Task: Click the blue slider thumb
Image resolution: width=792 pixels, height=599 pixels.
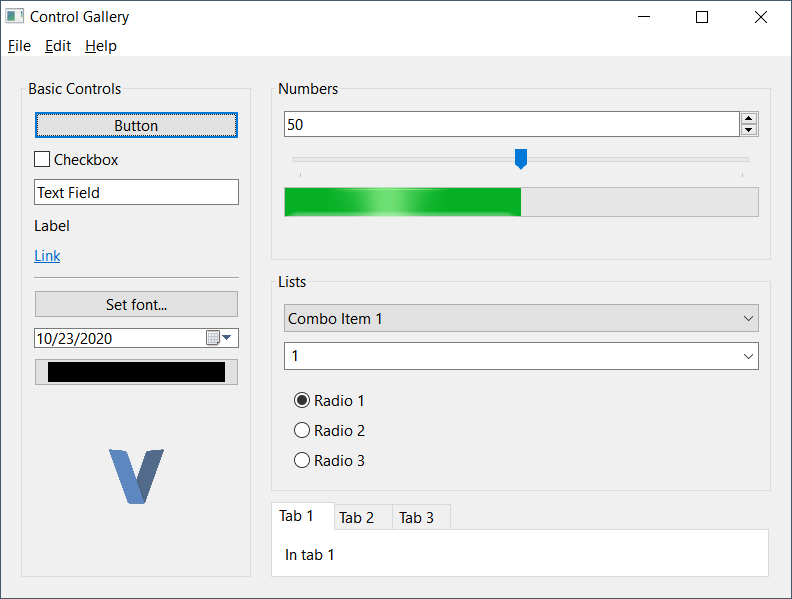Action: tap(521, 159)
